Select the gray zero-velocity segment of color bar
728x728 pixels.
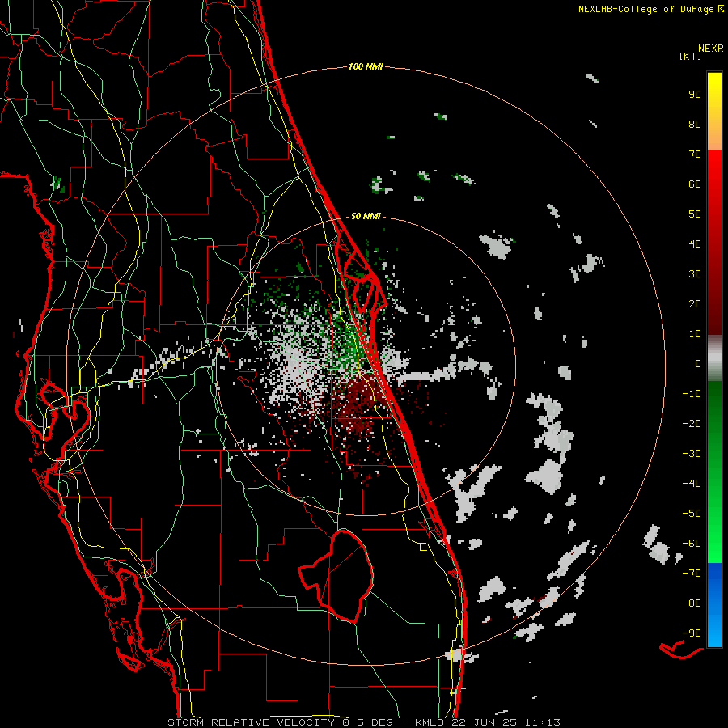pos(714,358)
